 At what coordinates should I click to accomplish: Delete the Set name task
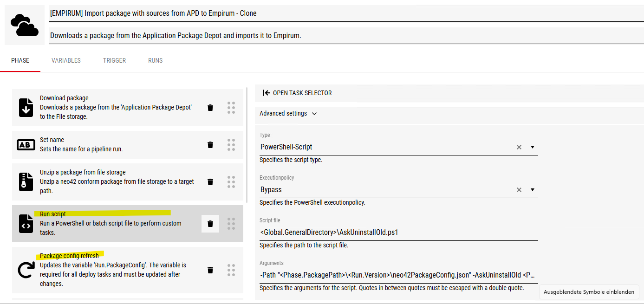(210, 145)
